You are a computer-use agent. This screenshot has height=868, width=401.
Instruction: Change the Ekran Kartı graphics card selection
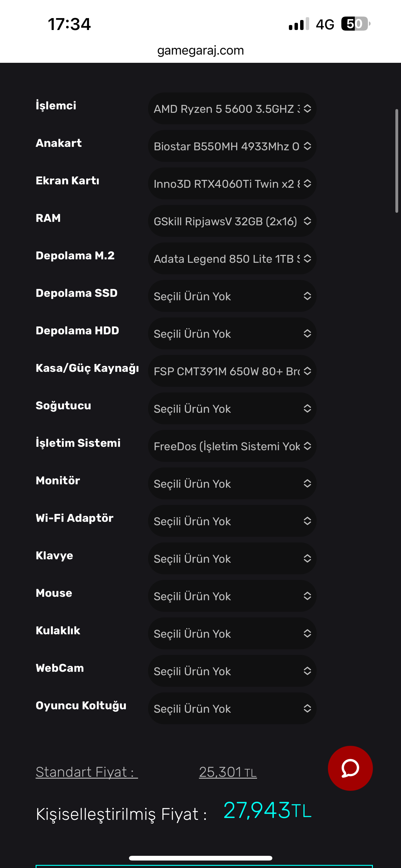[x=232, y=184]
